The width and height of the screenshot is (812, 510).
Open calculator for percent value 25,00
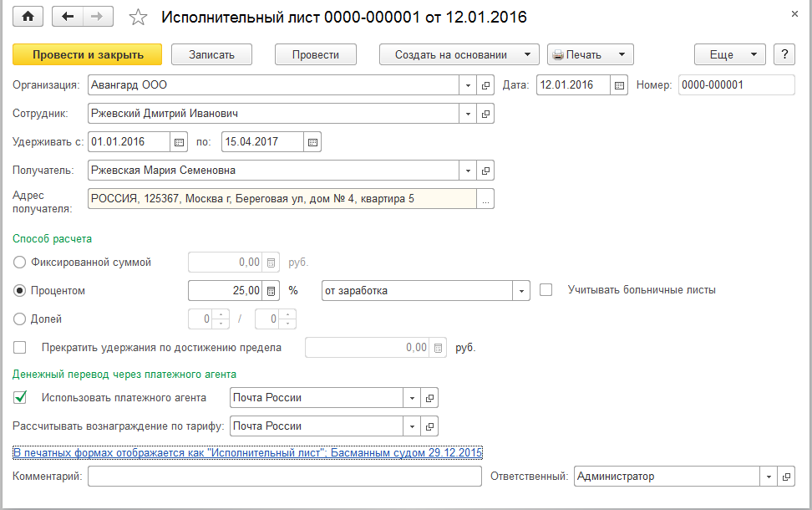271,291
